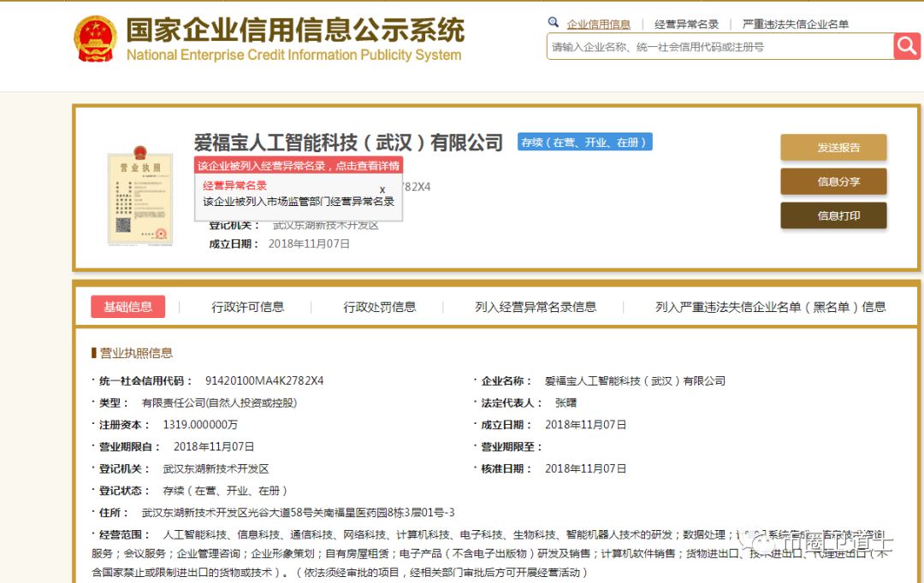The image size is (924, 583).
Task: Click the 营业期限自 value 2018年11月07日
Action: click(x=214, y=447)
